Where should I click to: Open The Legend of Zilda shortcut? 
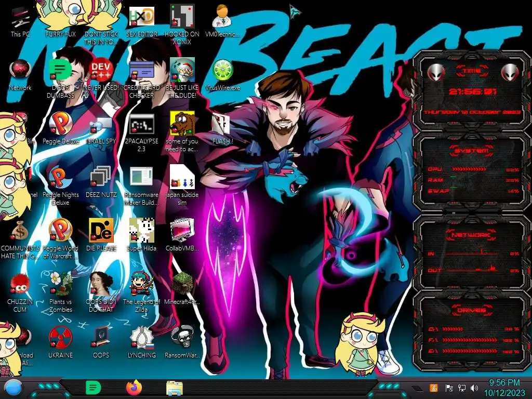click(x=141, y=292)
